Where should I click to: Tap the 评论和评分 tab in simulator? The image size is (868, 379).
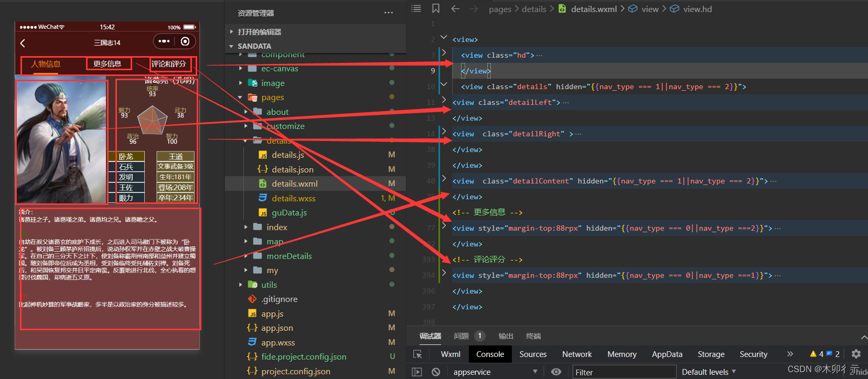coord(169,64)
